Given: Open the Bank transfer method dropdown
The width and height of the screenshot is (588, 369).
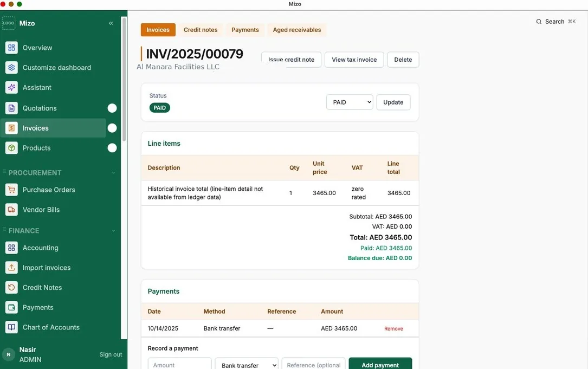Looking at the screenshot, I should click(247, 365).
